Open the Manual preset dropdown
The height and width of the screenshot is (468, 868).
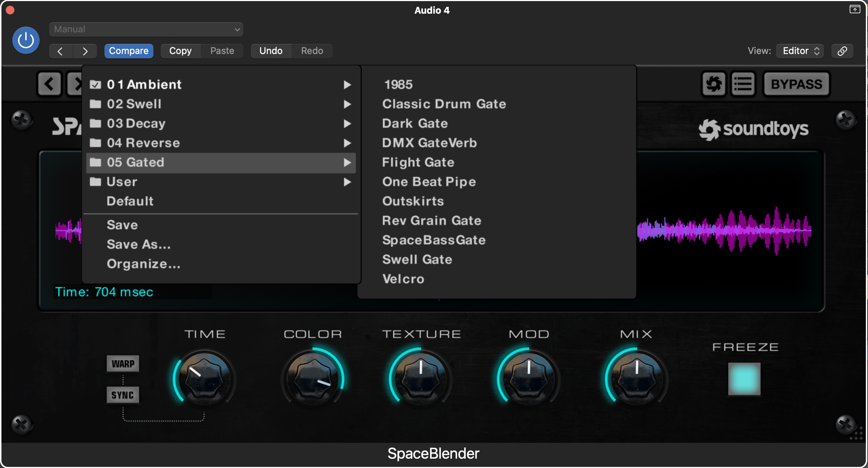[x=146, y=29]
